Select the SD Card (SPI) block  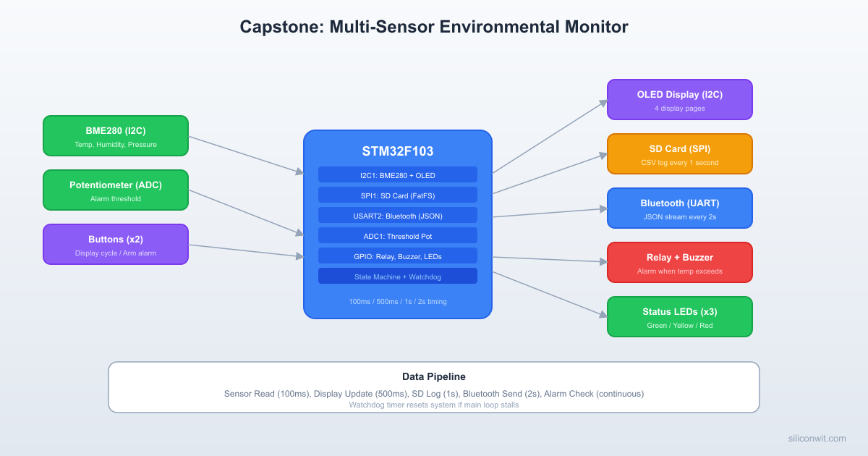tap(679, 153)
